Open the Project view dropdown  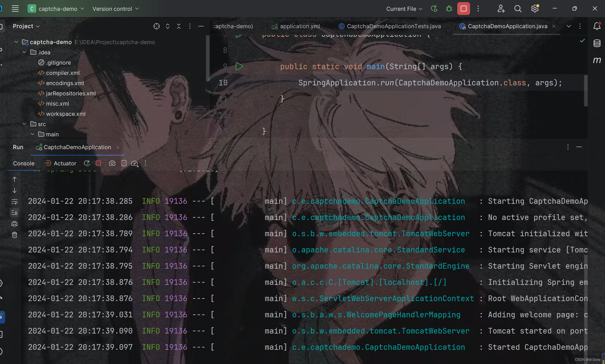pyautogui.click(x=26, y=26)
